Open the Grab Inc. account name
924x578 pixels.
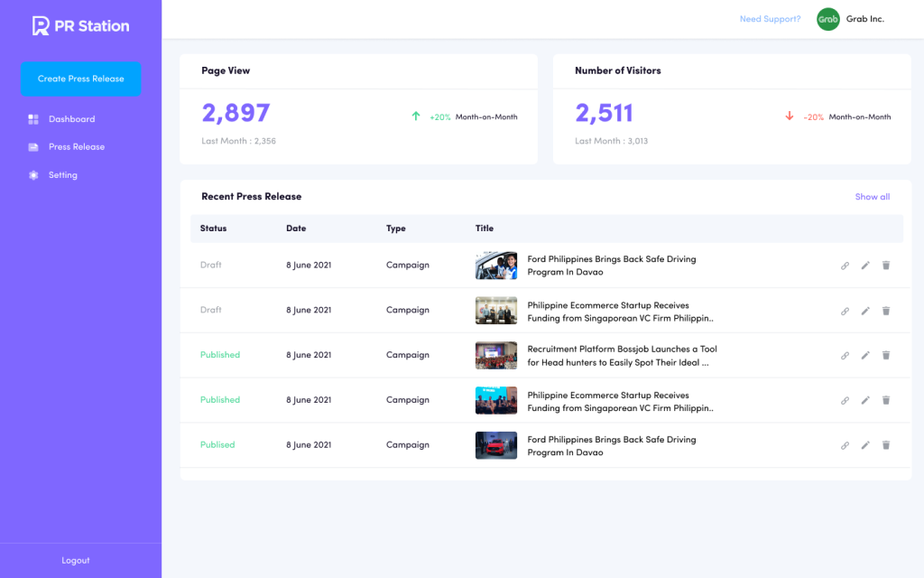pyautogui.click(x=865, y=19)
